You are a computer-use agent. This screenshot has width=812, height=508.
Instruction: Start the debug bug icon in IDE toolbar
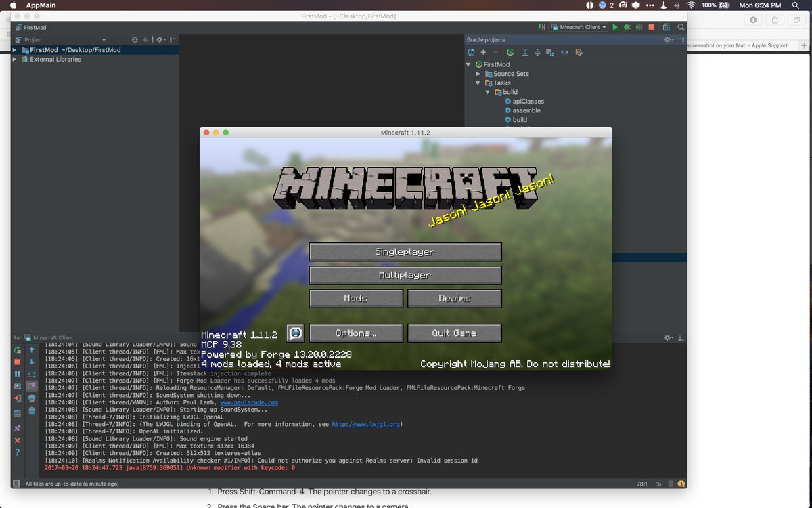[627, 27]
